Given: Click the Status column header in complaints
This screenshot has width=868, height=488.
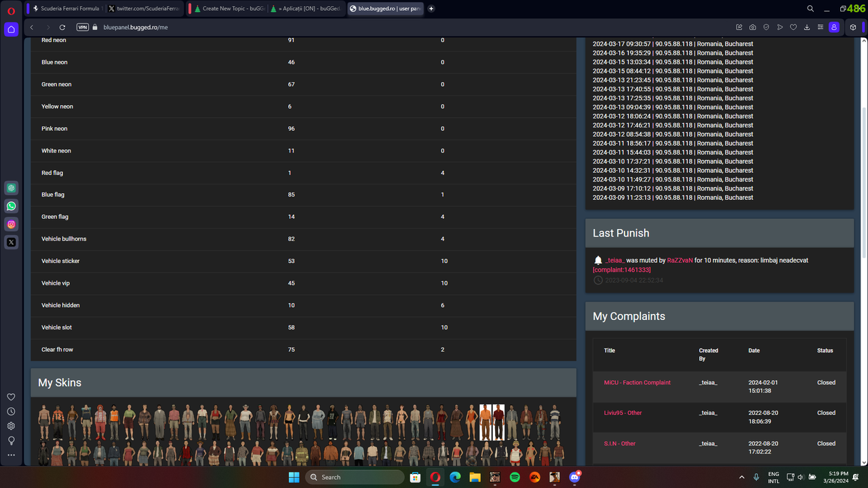Looking at the screenshot, I should pyautogui.click(x=825, y=350).
